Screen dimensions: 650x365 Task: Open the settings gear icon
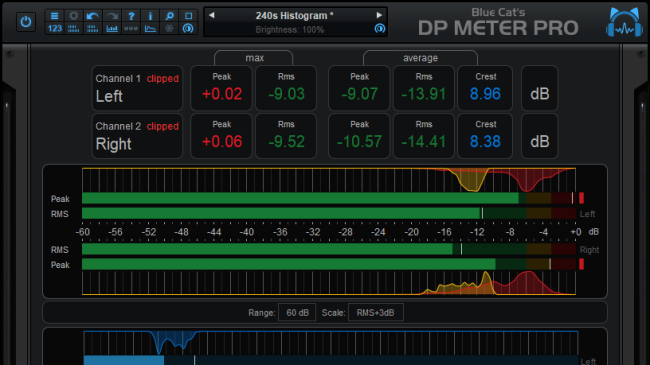tap(73, 16)
